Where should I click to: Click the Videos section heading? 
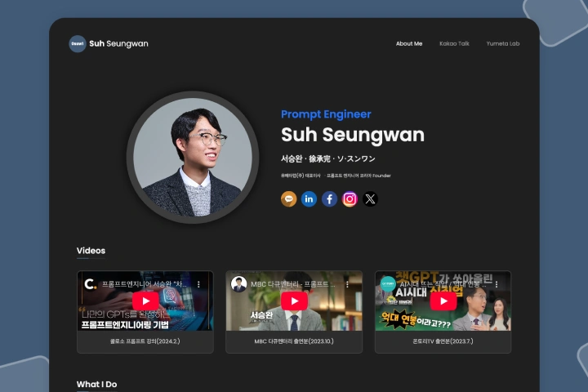[x=91, y=251]
